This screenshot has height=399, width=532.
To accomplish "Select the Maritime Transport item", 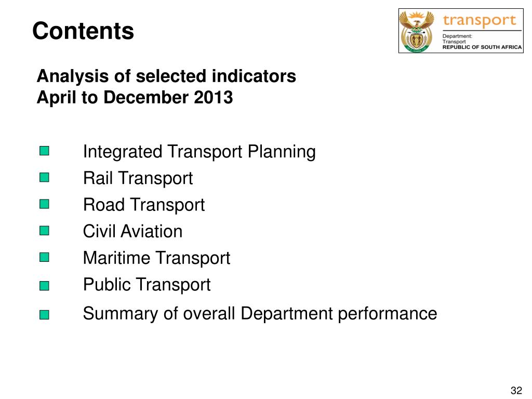I will [156, 258].
